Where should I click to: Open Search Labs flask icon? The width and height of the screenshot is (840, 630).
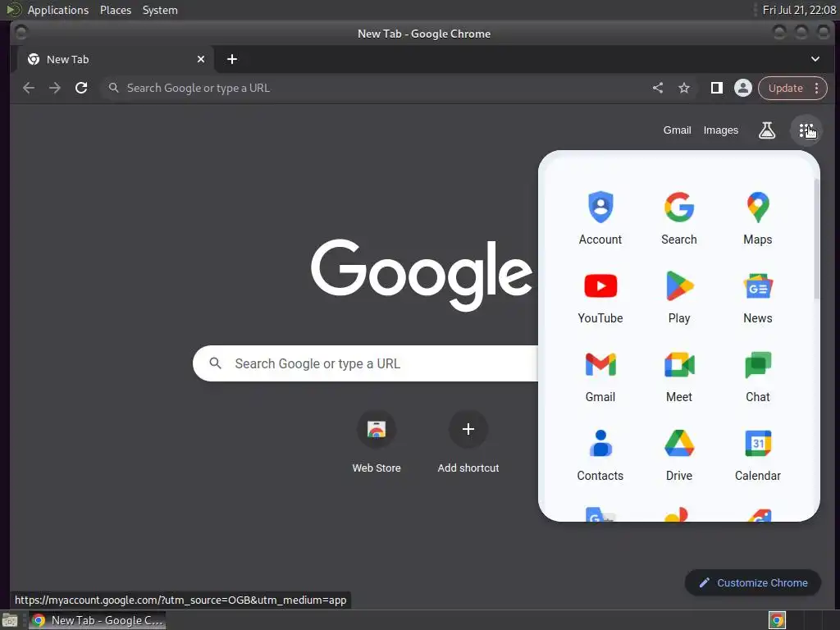point(767,130)
